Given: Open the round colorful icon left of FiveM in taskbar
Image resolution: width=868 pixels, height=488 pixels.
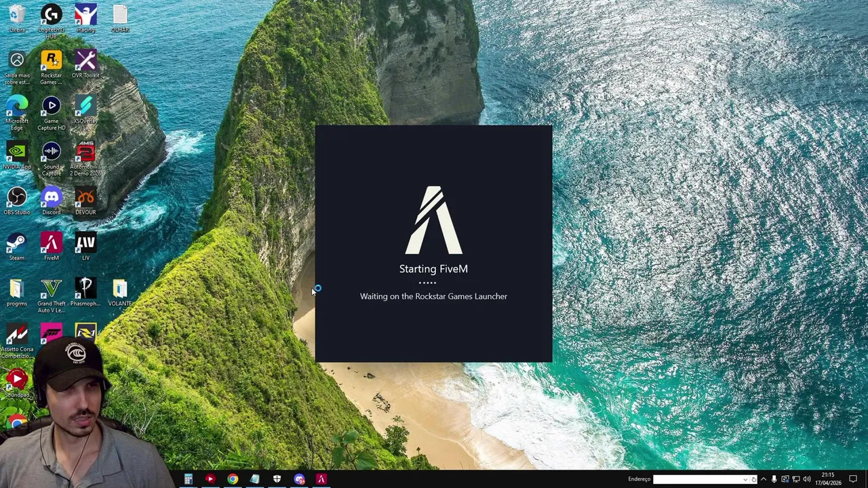Looking at the screenshot, I should (x=299, y=479).
